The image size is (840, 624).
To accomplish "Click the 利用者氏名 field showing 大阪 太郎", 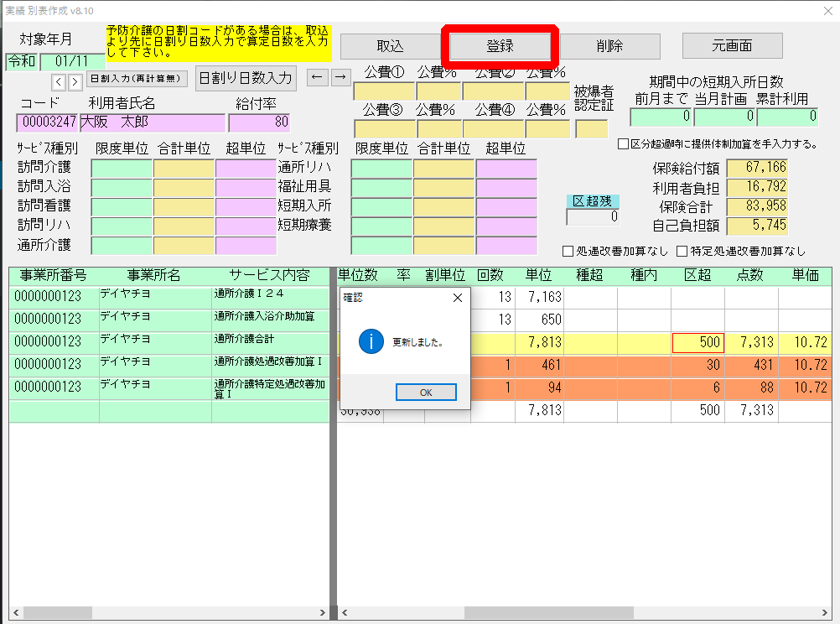I will click(152, 122).
